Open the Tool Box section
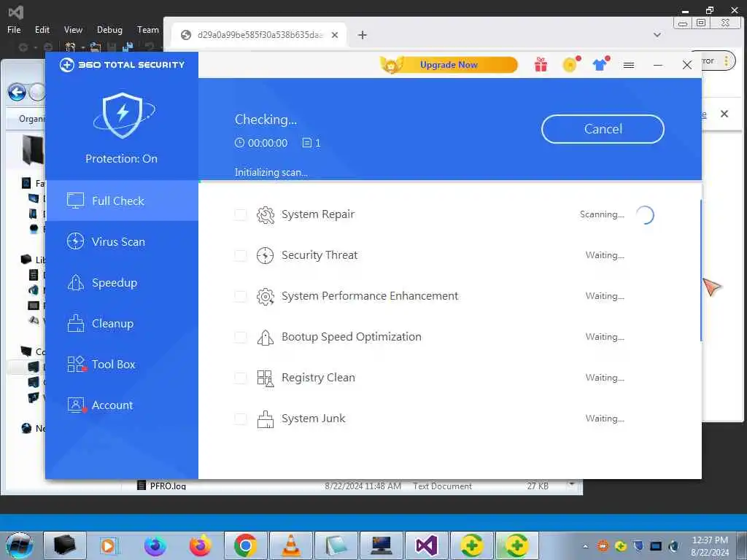The height and width of the screenshot is (560, 747). [x=122, y=365]
